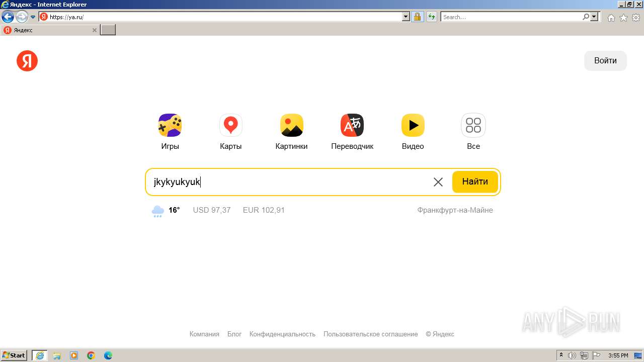
Task: Expand the recent pages dropdown arrow
Action: click(x=33, y=17)
